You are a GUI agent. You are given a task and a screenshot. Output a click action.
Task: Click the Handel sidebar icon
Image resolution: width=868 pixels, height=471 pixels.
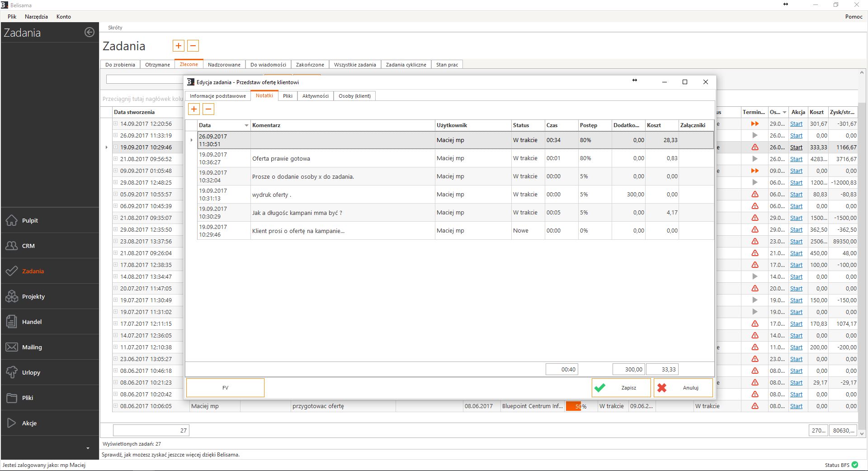pos(12,322)
